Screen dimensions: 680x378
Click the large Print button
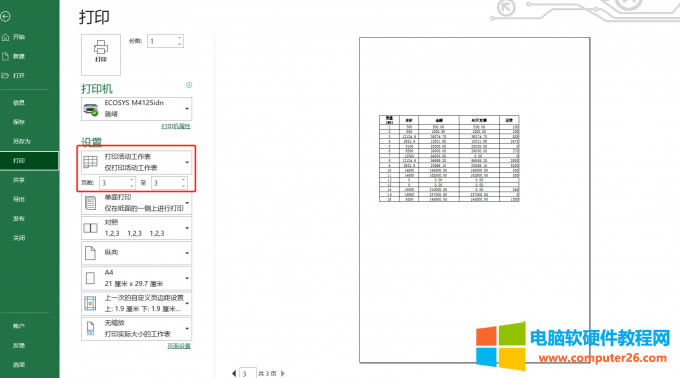tap(101, 55)
